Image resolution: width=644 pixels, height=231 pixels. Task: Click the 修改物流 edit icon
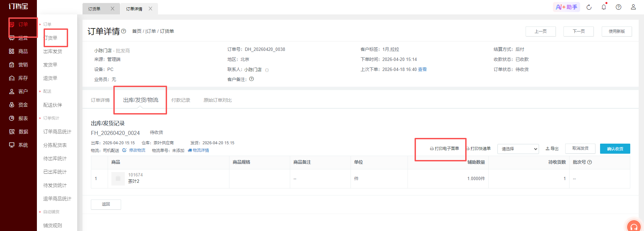click(x=124, y=150)
